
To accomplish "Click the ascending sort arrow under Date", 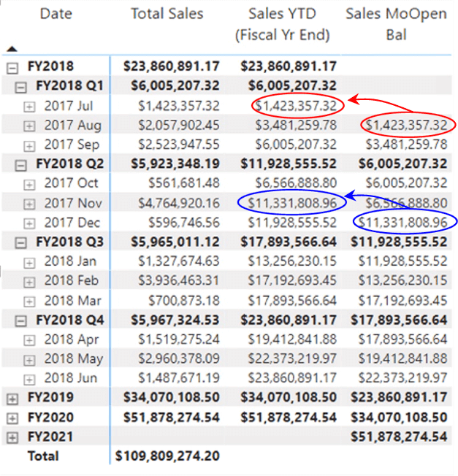I will (x=11, y=49).
